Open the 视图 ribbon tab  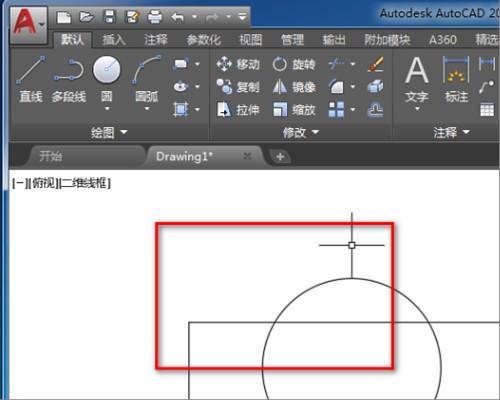[x=251, y=40]
